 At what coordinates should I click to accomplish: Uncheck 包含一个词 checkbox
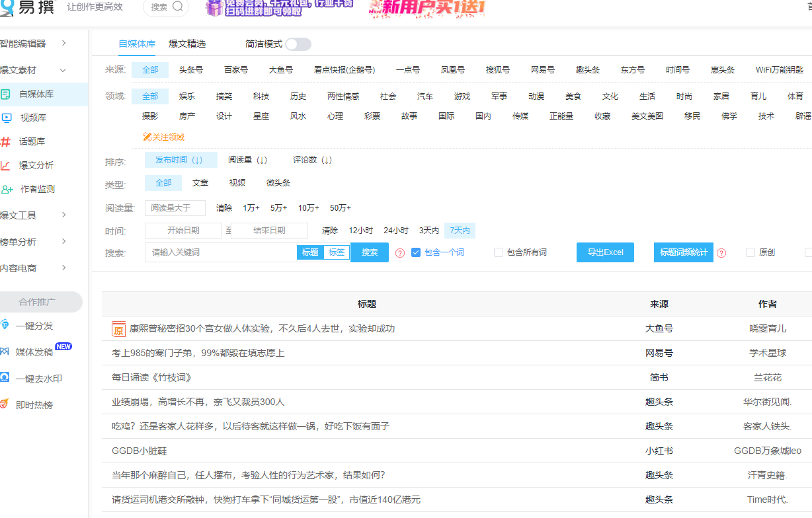[416, 252]
